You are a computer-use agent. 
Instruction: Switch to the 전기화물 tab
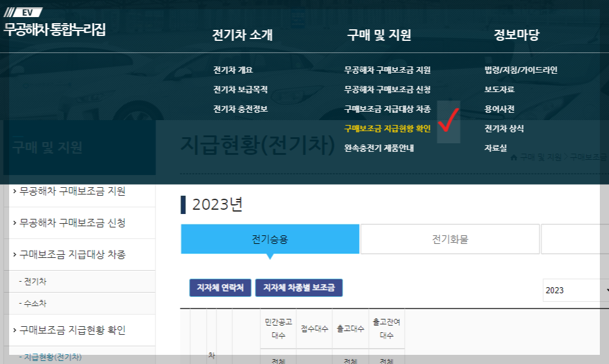(450, 238)
